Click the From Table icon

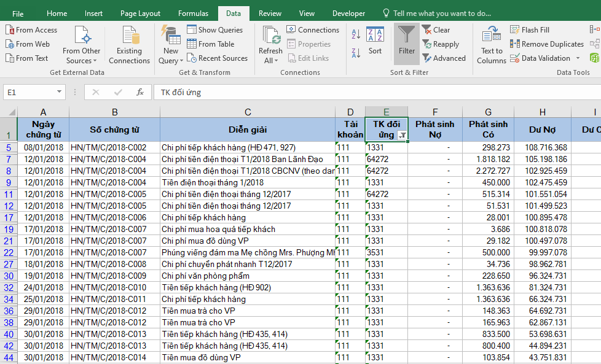click(211, 44)
